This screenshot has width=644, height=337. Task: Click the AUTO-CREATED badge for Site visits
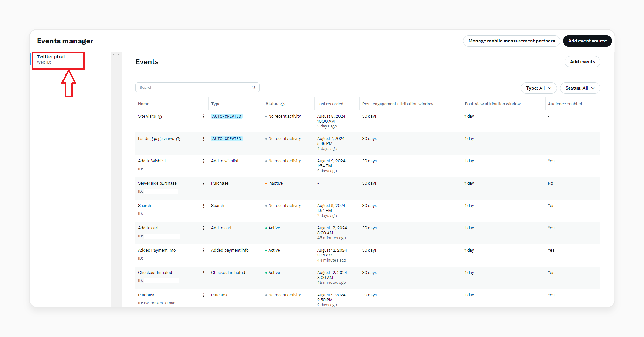[227, 116]
